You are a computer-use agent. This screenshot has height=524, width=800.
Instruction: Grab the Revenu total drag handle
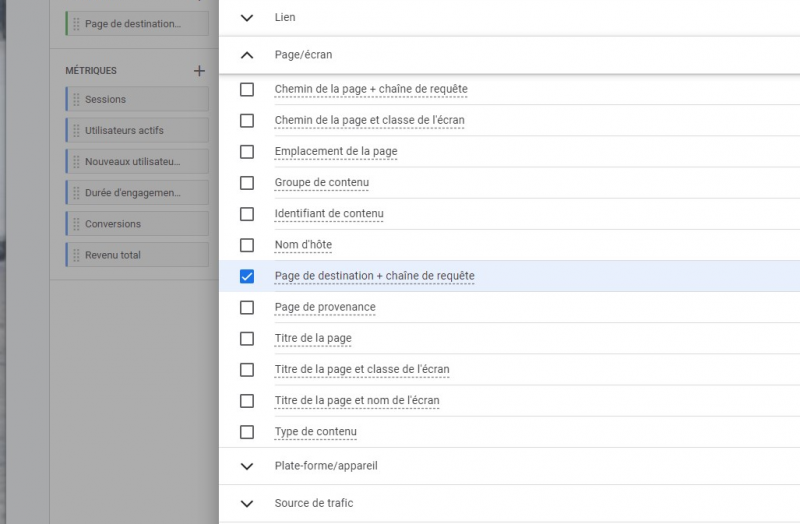(77, 255)
